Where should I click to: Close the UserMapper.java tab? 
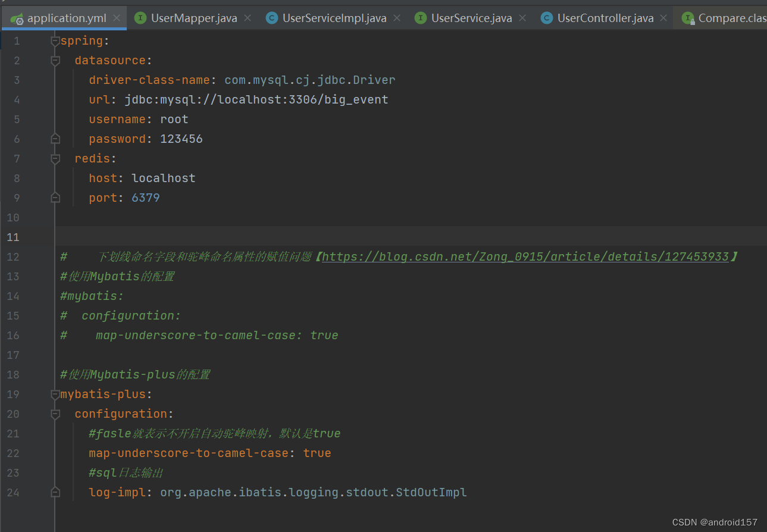[x=248, y=18]
